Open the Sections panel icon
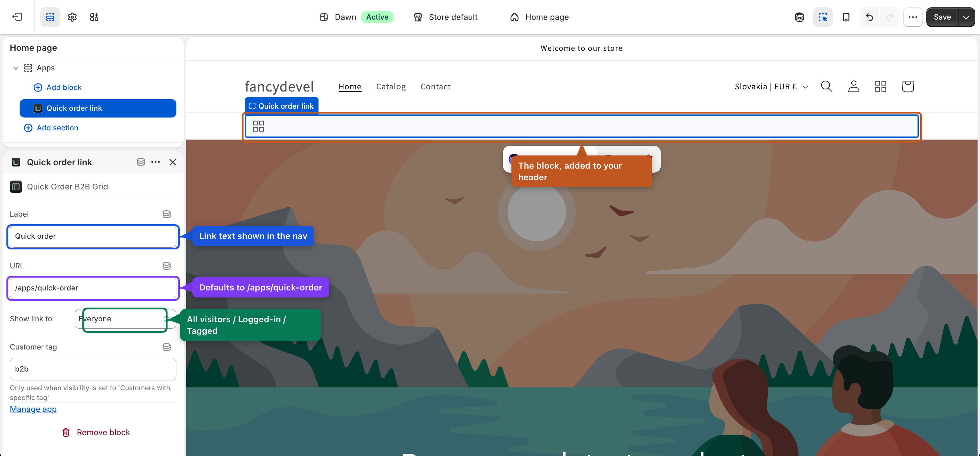Viewport: 980px width, 456px height. tap(50, 17)
